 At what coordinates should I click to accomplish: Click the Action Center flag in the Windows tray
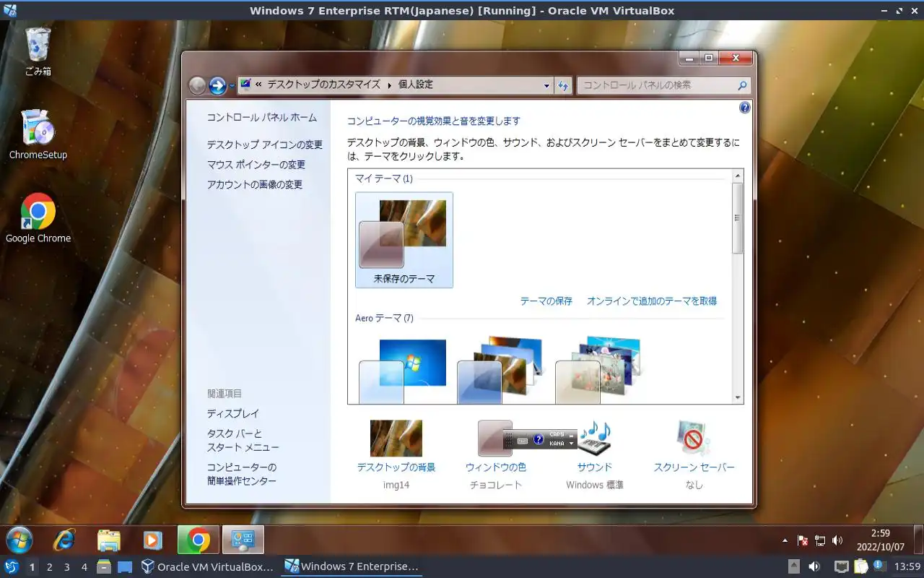(x=803, y=540)
